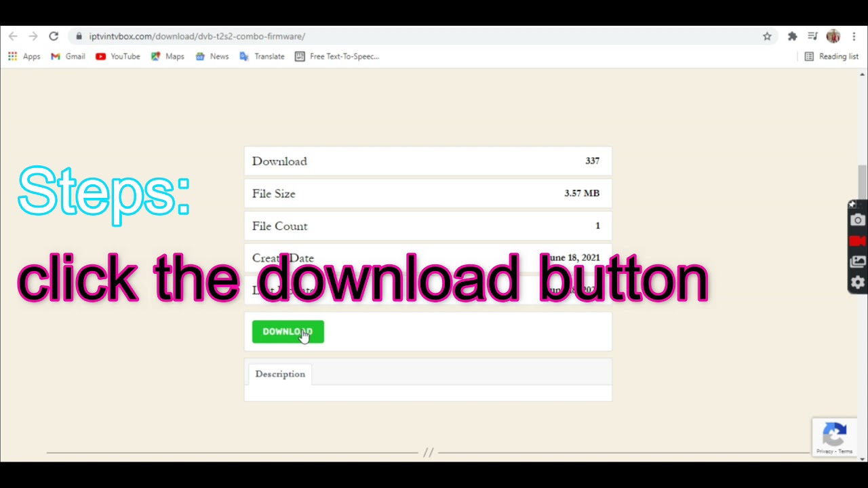Open the media control icon in toolbar
This screenshot has width=868, height=488.
(x=812, y=36)
